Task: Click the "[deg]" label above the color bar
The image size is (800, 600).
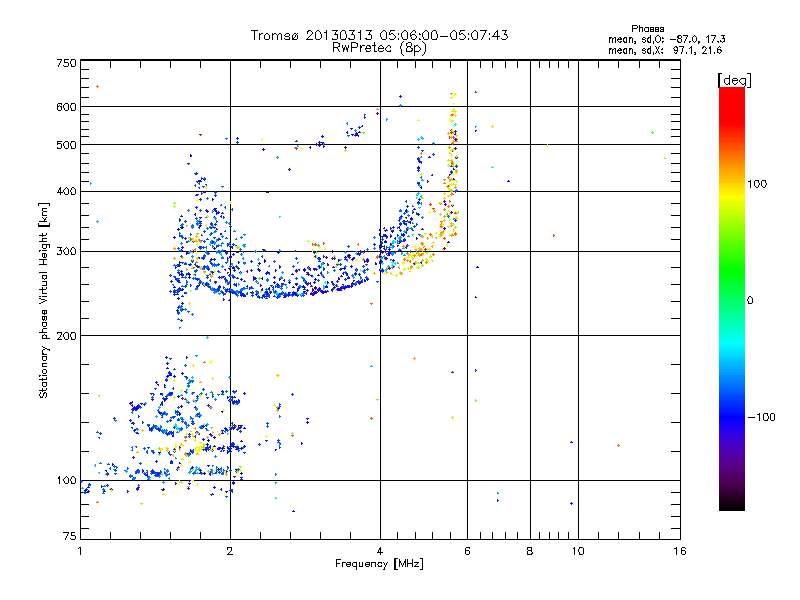Action: [x=734, y=80]
